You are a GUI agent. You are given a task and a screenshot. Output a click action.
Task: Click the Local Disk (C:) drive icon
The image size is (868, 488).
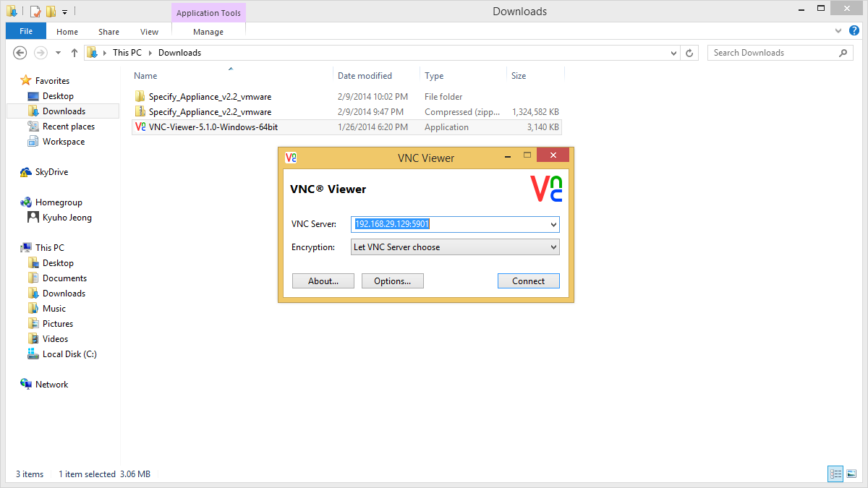pos(33,354)
